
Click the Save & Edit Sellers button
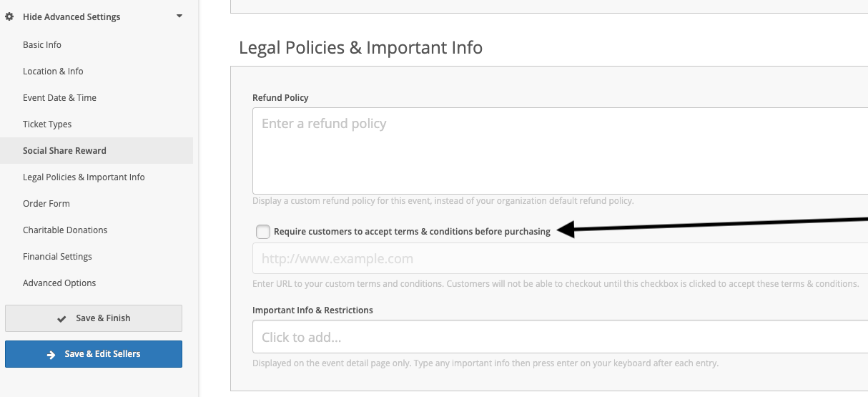(94, 354)
